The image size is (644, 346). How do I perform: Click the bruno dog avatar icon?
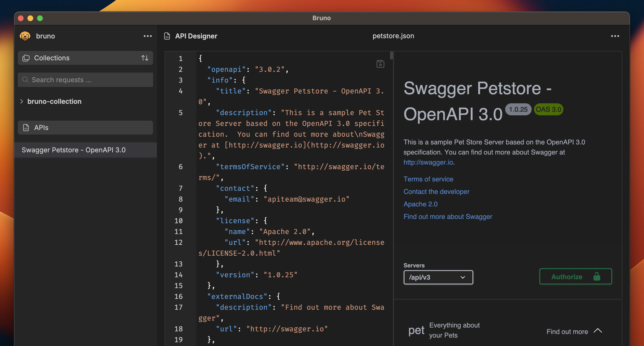click(x=25, y=36)
